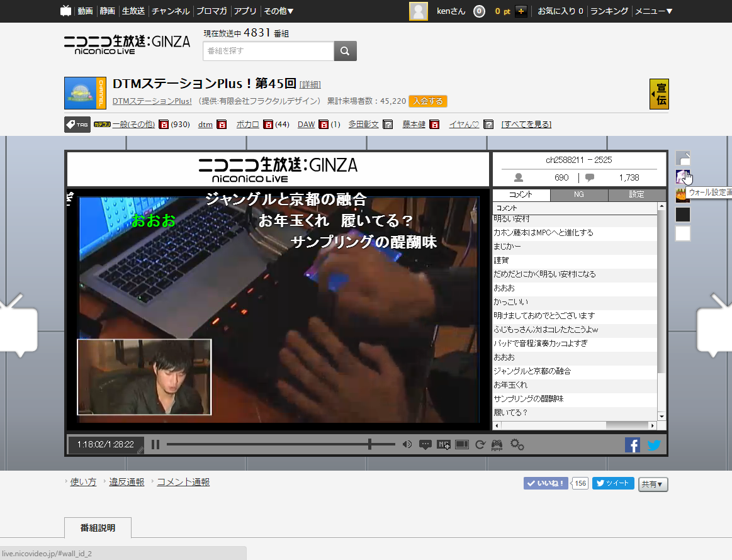Select the orange wall image thumbnail
Viewport: 732px width, 560px height.
682,196
